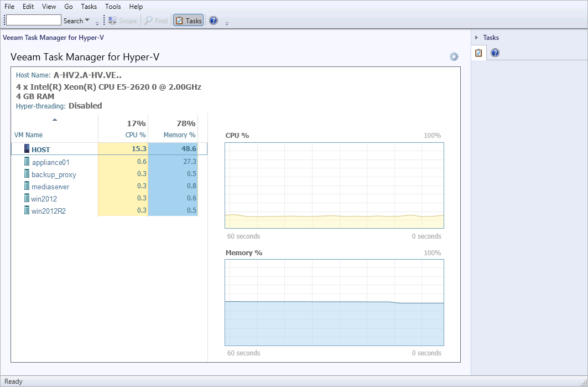Screen dimensions: 588x387
Task: Select the help tab icon in Tasks pane
Action: pyautogui.click(x=495, y=53)
